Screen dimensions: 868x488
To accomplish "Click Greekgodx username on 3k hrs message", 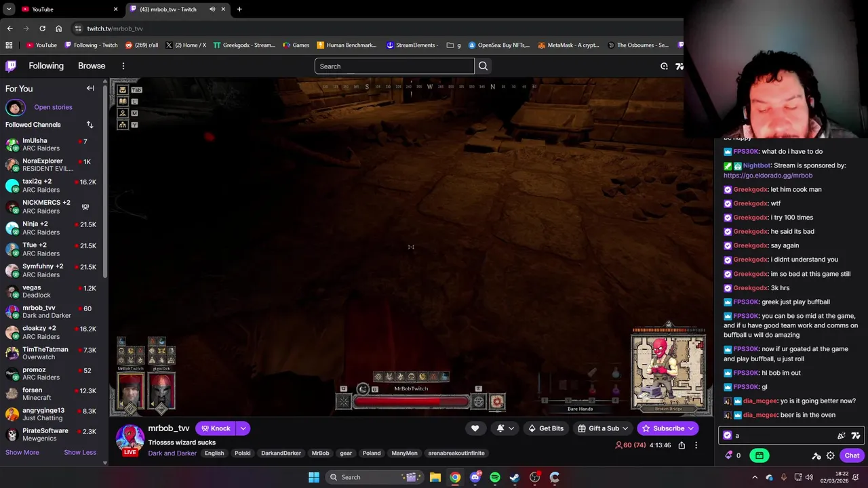I will click(750, 288).
